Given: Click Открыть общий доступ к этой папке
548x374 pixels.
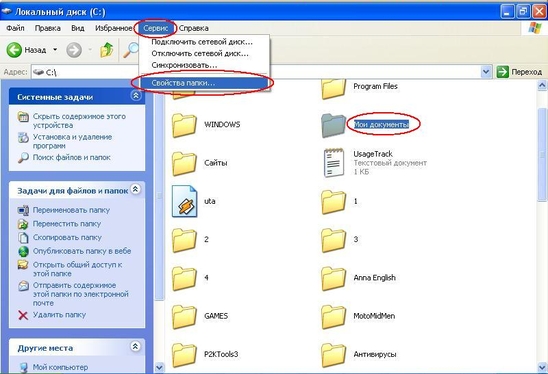Looking at the screenshot, I should (x=78, y=269).
